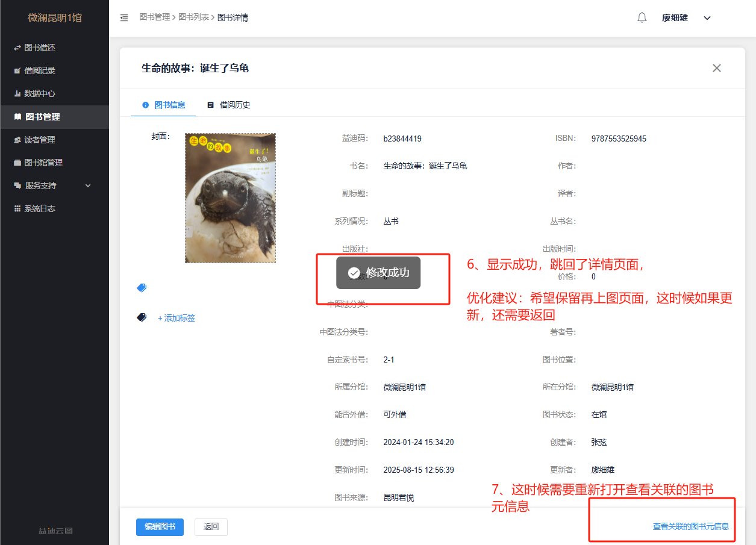
Task: Click the blue tag icon under cover
Action: click(x=142, y=288)
